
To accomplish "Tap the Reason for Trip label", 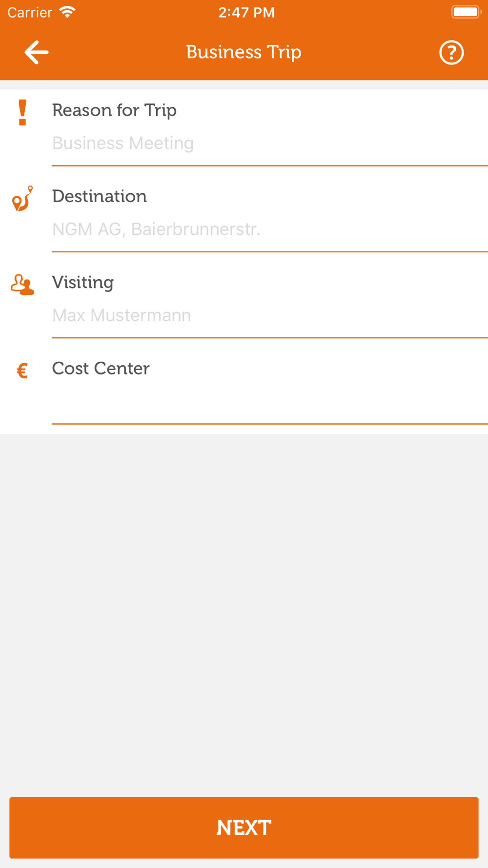I will (114, 111).
